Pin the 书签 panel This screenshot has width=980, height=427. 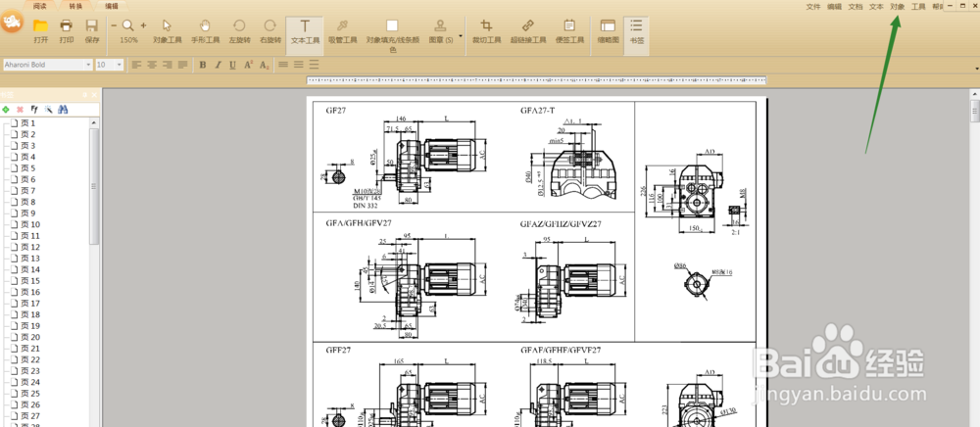coord(85,95)
